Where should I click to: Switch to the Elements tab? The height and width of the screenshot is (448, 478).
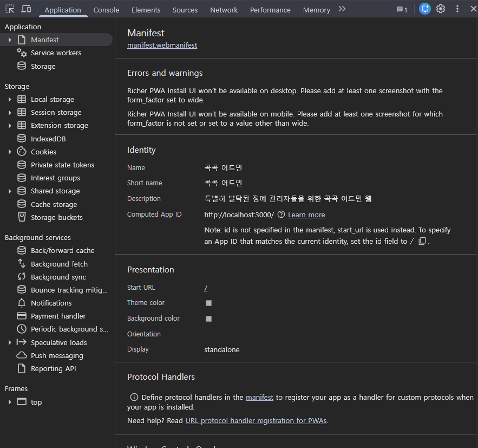tap(146, 10)
